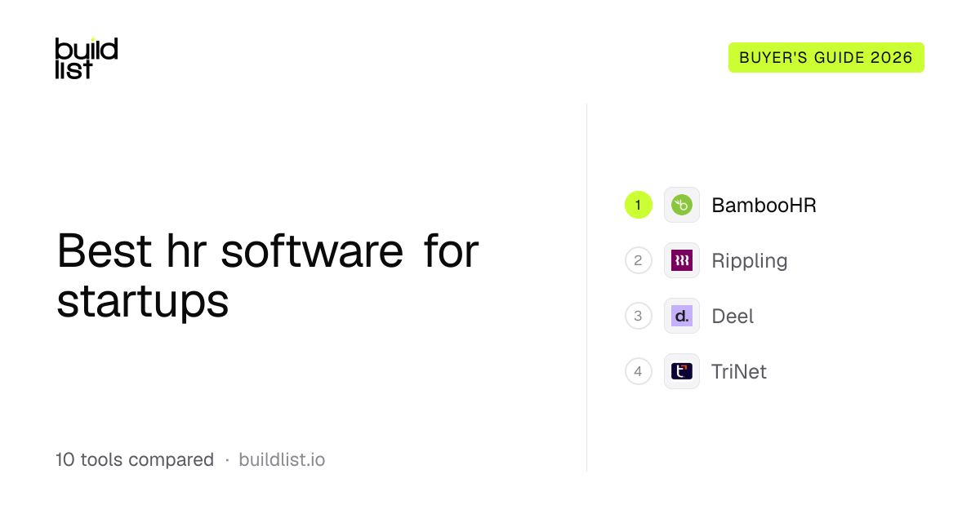Image resolution: width=980 pixels, height=514 pixels.
Task: Click the dot separator before buildlist.io
Action: coord(226,461)
